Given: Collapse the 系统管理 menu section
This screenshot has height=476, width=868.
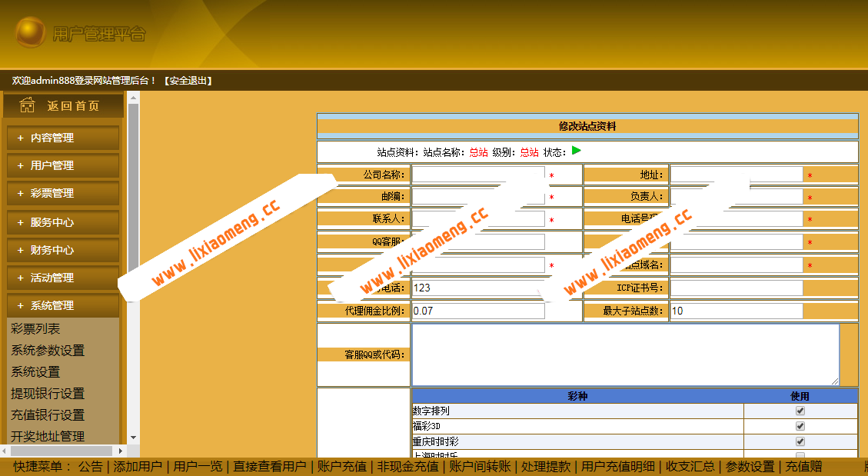Looking at the screenshot, I should coord(62,306).
